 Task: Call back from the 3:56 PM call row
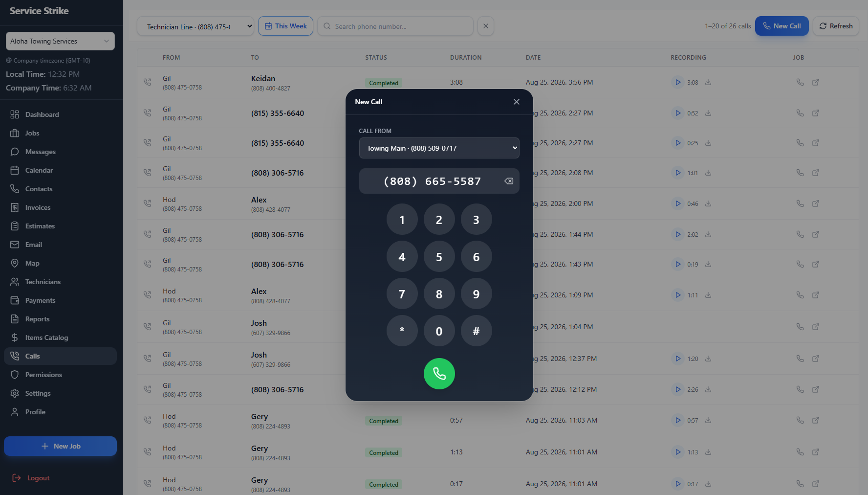tap(800, 82)
